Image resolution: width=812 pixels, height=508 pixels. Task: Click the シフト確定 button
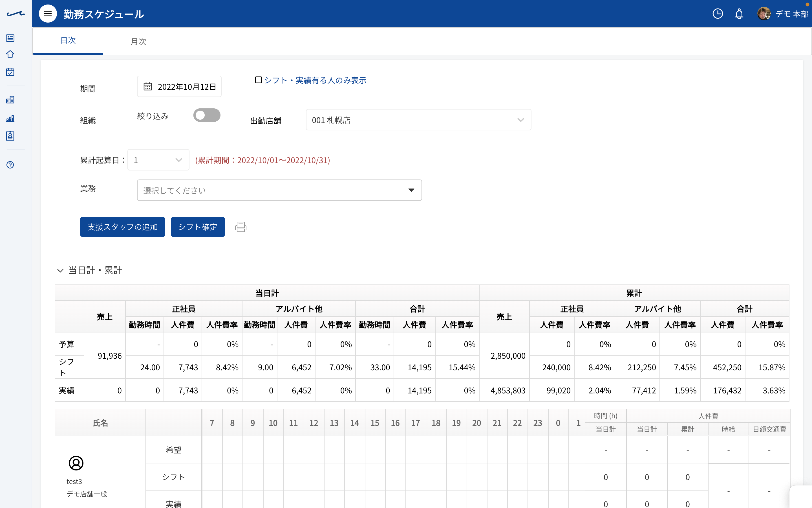pyautogui.click(x=198, y=227)
